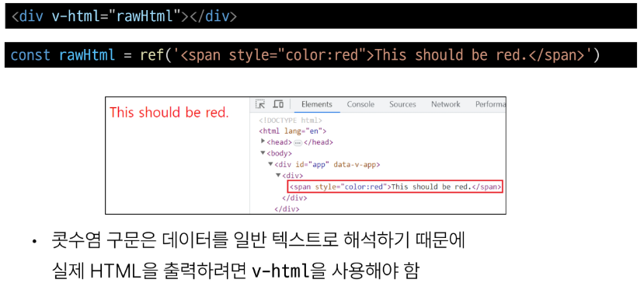Viewport: 644px width, 283px height.
Task: Open the Sources tab
Action: pyautogui.click(x=402, y=104)
